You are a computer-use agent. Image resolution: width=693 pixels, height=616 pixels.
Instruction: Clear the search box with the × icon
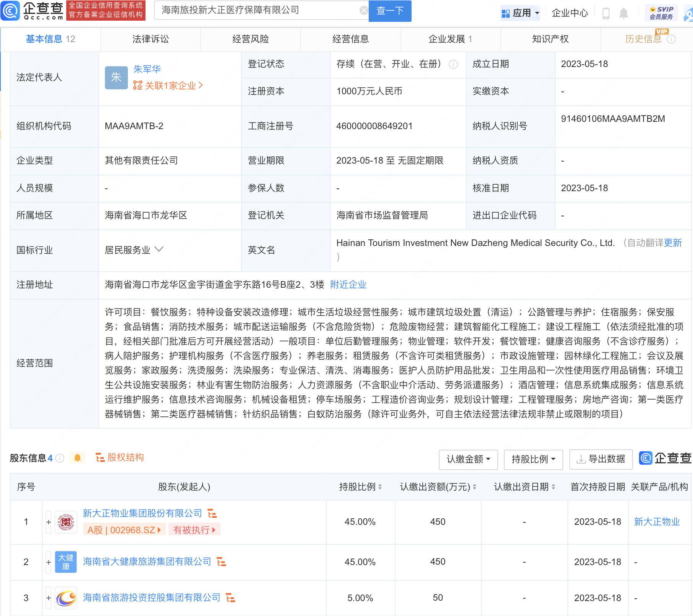[363, 10]
